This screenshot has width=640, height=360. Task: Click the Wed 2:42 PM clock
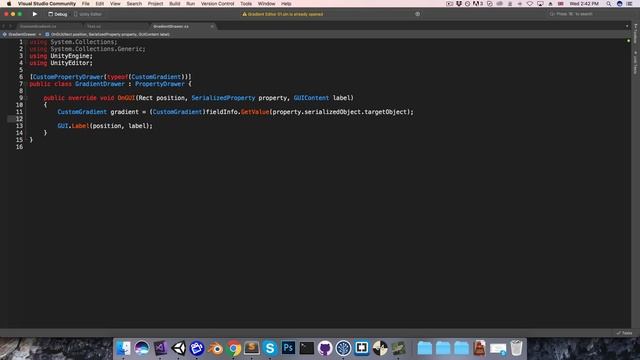point(584,4)
